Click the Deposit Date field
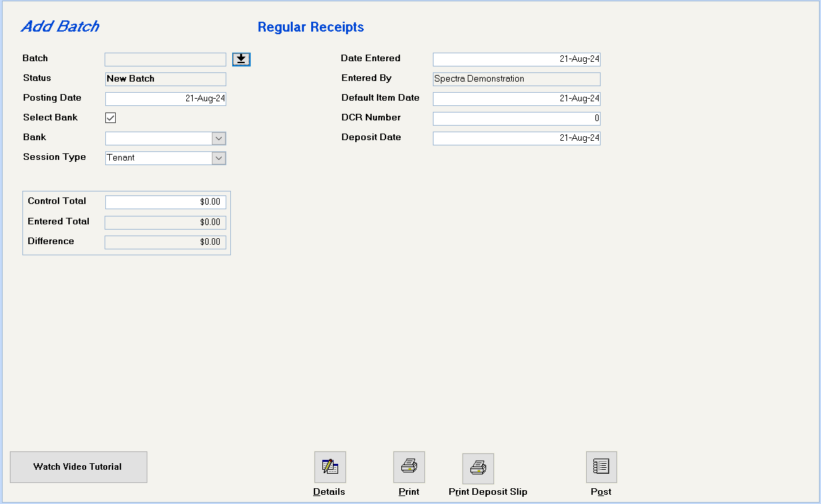Screen dimensions: 821x504 point(516,138)
